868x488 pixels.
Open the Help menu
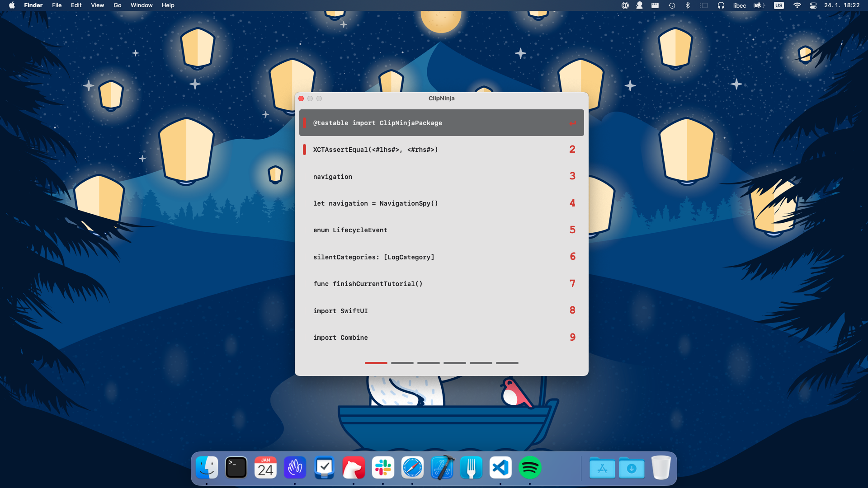click(x=168, y=5)
